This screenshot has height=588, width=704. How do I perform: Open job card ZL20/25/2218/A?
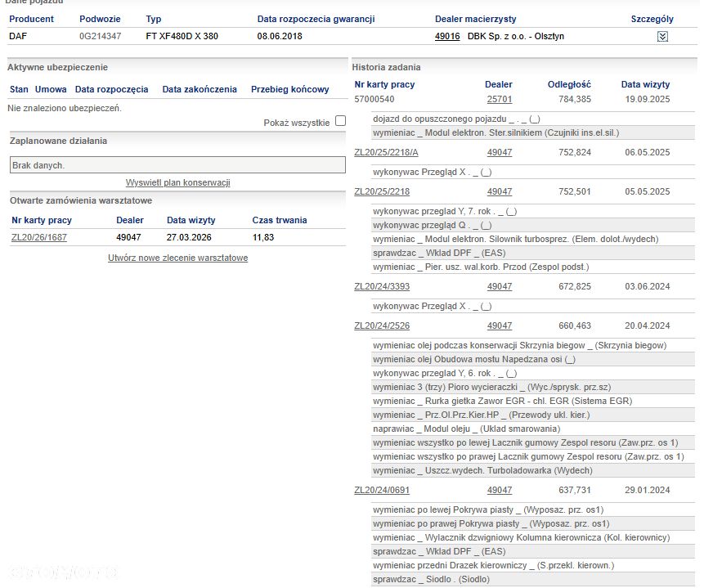[386, 152]
